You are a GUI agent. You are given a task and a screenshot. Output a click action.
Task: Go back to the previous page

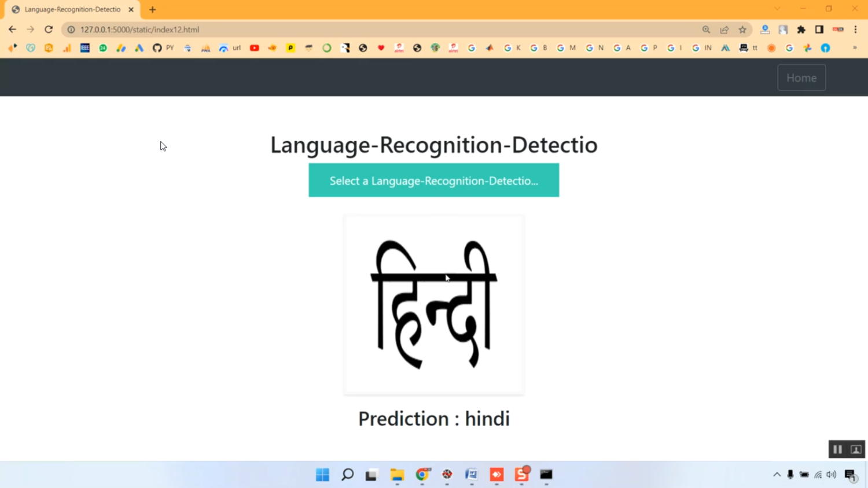pos(12,29)
